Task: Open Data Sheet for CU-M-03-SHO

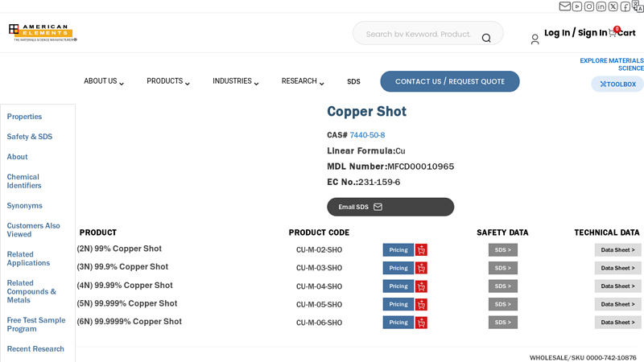Action: pos(617,268)
